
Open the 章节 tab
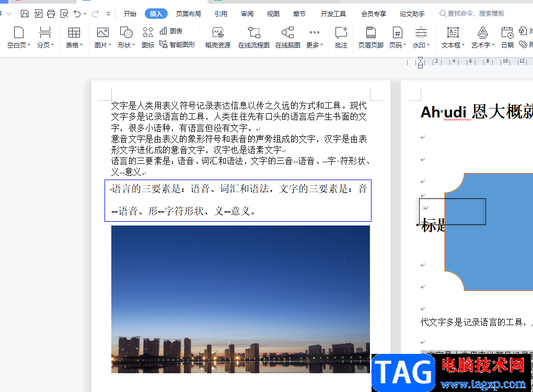coord(299,14)
